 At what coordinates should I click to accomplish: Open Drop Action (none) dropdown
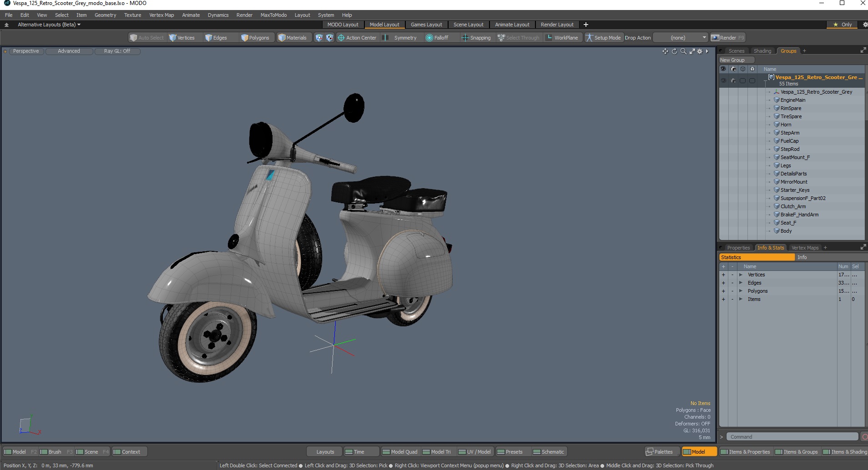tap(681, 38)
